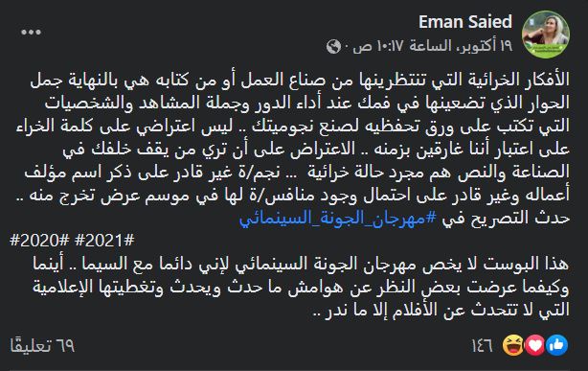Click the post paragraph starting هذا البوست

[x=301, y=287]
